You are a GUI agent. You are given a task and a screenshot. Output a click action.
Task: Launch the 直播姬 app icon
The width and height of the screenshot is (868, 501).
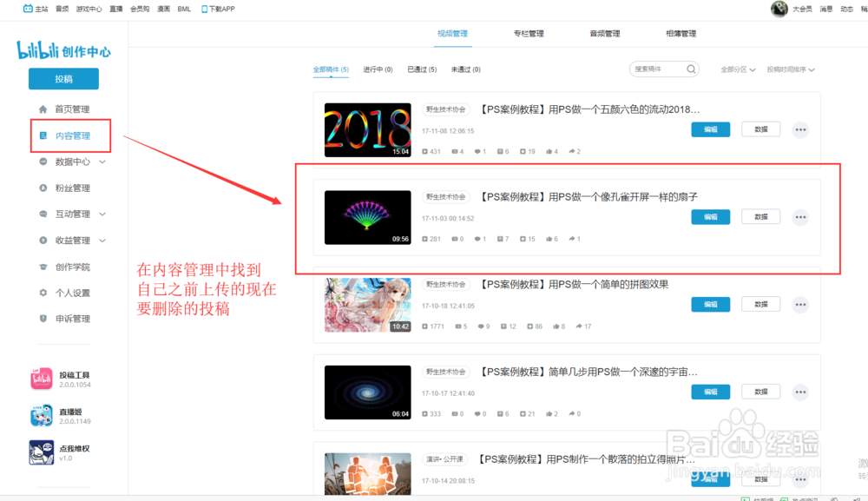point(42,415)
